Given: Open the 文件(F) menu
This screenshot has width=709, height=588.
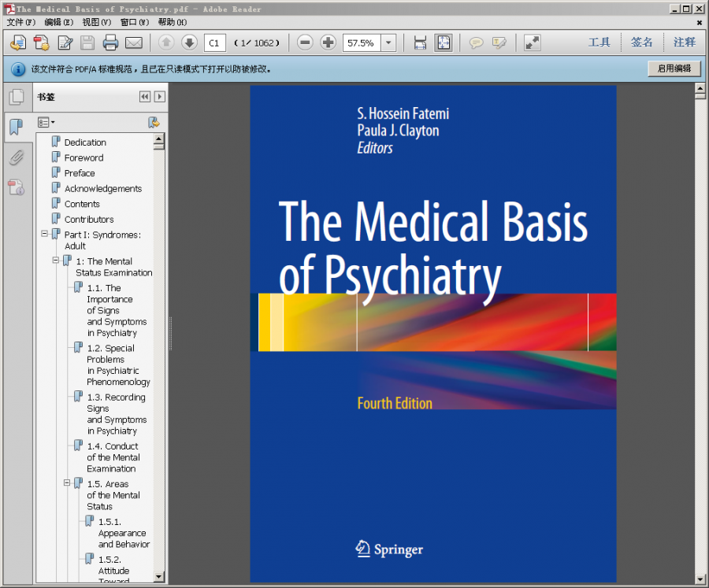Looking at the screenshot, I should [x=20, y=22].
